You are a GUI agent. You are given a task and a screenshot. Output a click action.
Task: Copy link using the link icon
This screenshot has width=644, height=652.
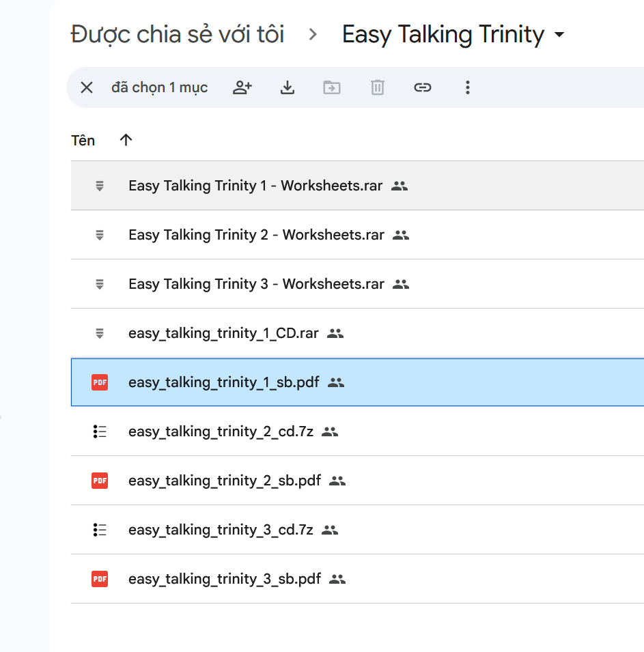pyautogui.click(x=423, y=87)
